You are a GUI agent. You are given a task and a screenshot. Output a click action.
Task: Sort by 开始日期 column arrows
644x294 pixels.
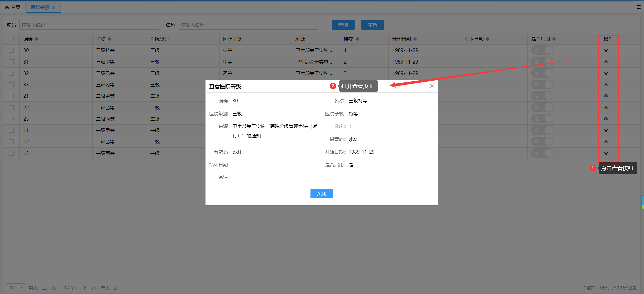click(415, 39)
